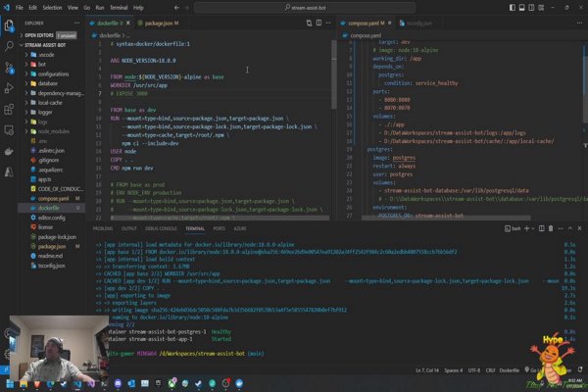Click Ln 7, Col 14 in status bar
This screenshot has width=588, height=392.
pos(426,370)
